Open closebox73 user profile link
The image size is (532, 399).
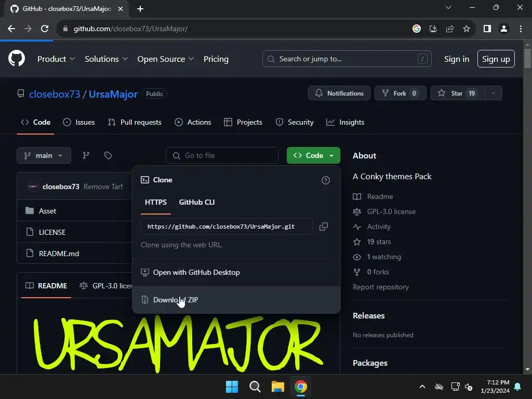[54, 94]
